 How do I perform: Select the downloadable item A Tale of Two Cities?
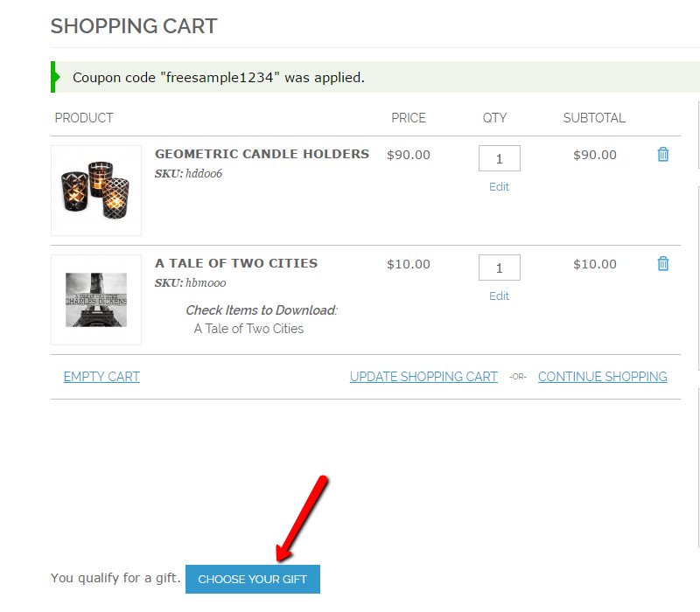click(248, 329)
